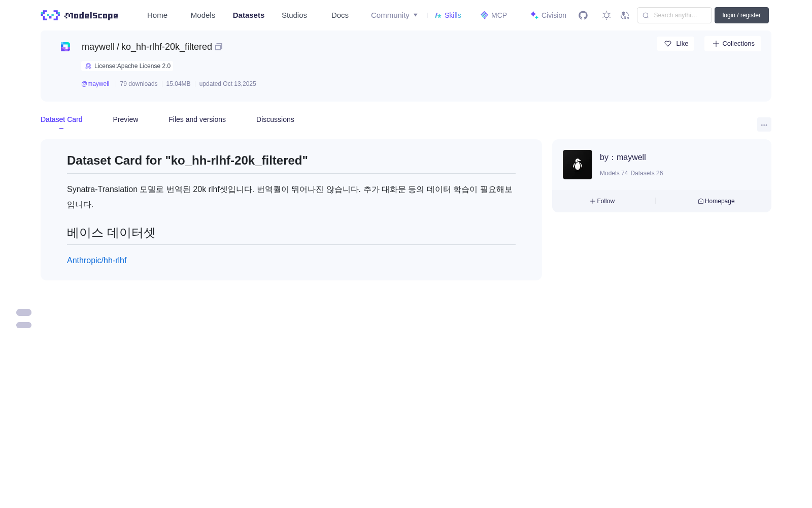Open the three-dots more options button
Screen dimensions: 812x508
point(764,124)
